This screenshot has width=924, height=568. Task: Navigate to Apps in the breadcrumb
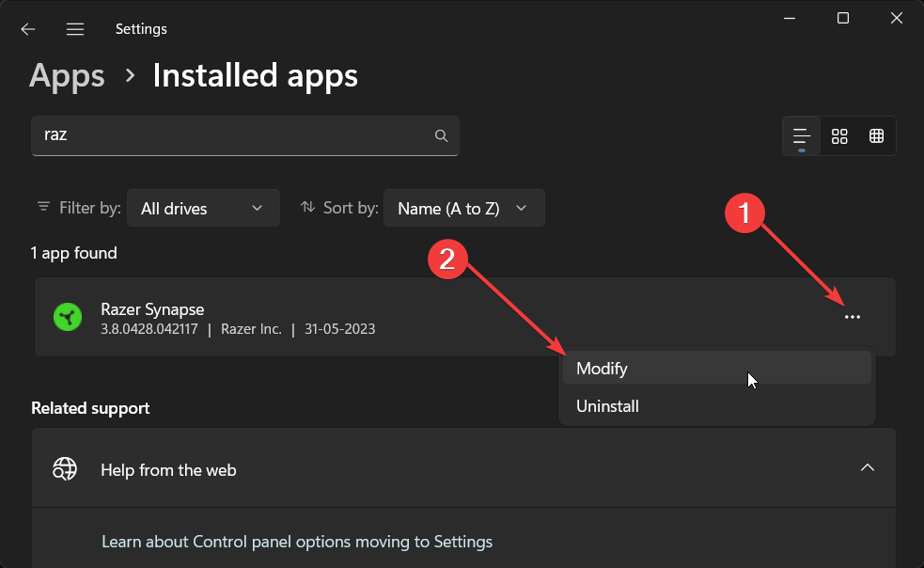[x=67, y=76]
